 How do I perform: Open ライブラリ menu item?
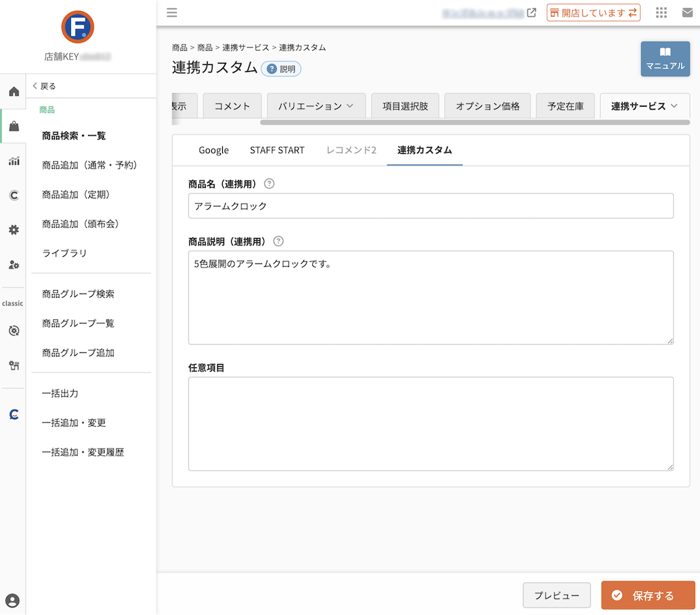coord(64,253)
